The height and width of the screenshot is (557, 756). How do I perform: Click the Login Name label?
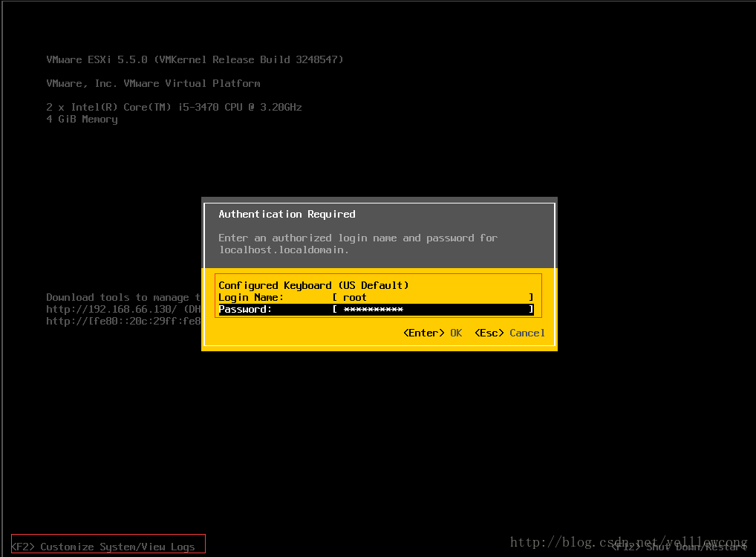tap(251, 297)
